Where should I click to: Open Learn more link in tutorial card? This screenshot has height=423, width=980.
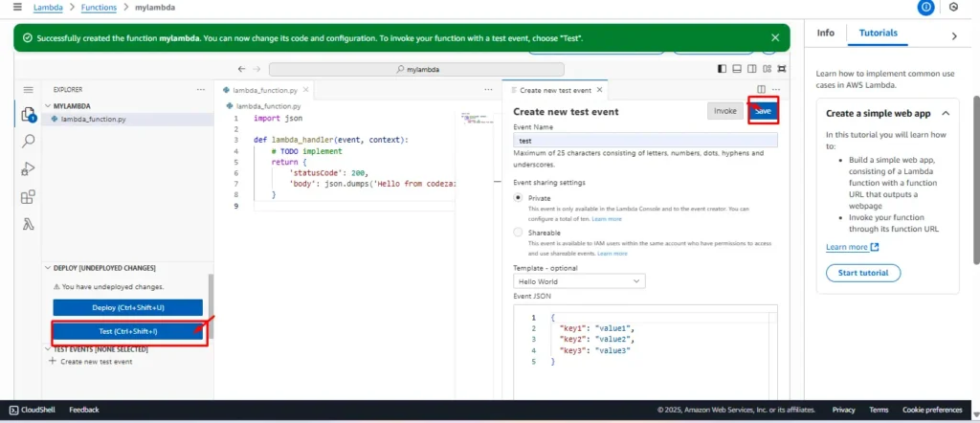(847, 247)
